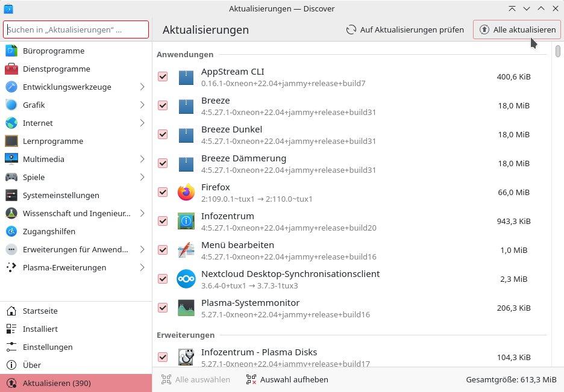The height and width of the screenshot is (392, 564).
Task: Click the Menü bearbeiten icon
Action: pos(186,250)
